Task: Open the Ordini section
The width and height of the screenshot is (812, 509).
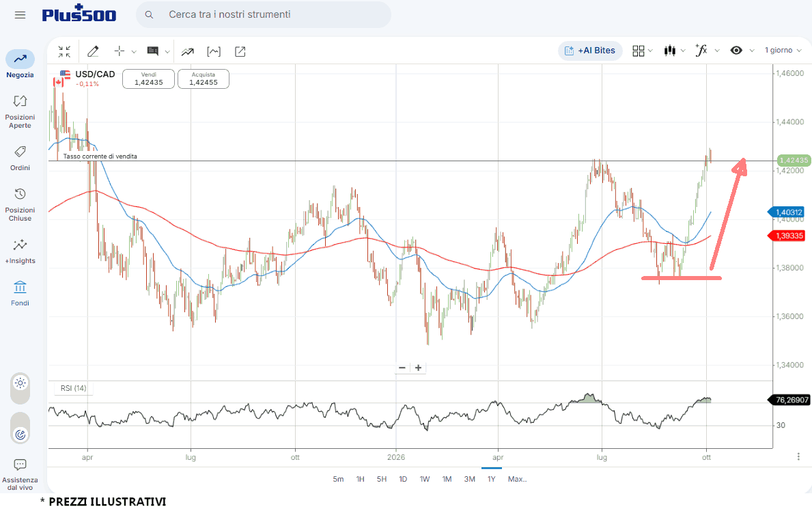Action: tap(20, 158)
